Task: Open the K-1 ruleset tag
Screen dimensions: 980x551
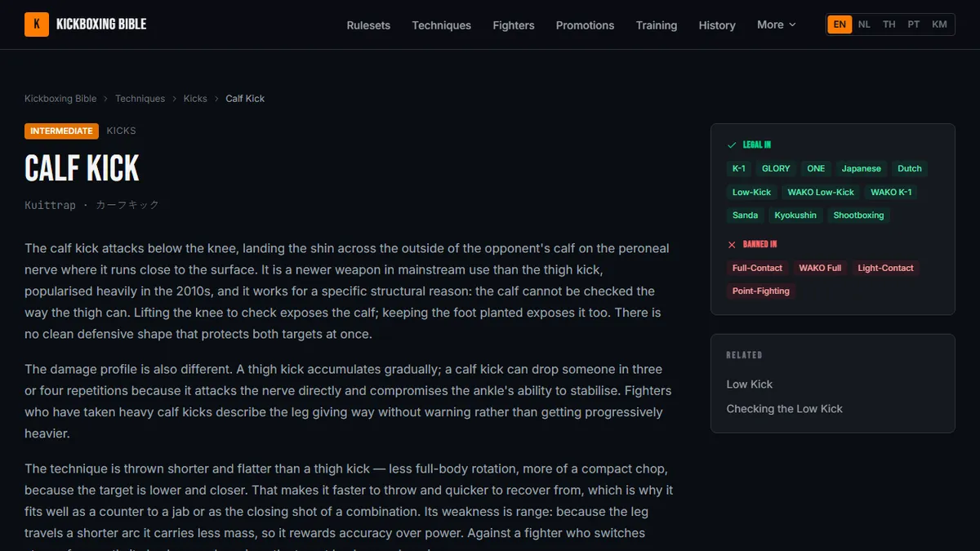Action: coord(738,169)
